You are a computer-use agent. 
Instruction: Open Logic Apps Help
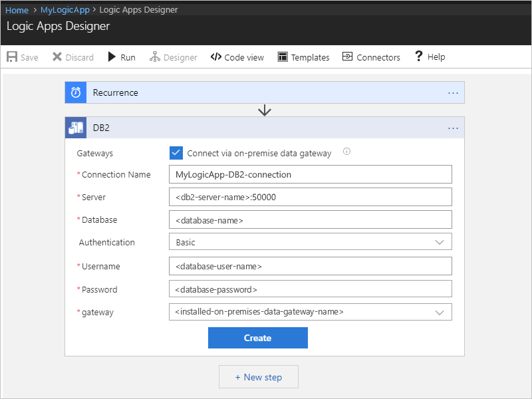430,57
